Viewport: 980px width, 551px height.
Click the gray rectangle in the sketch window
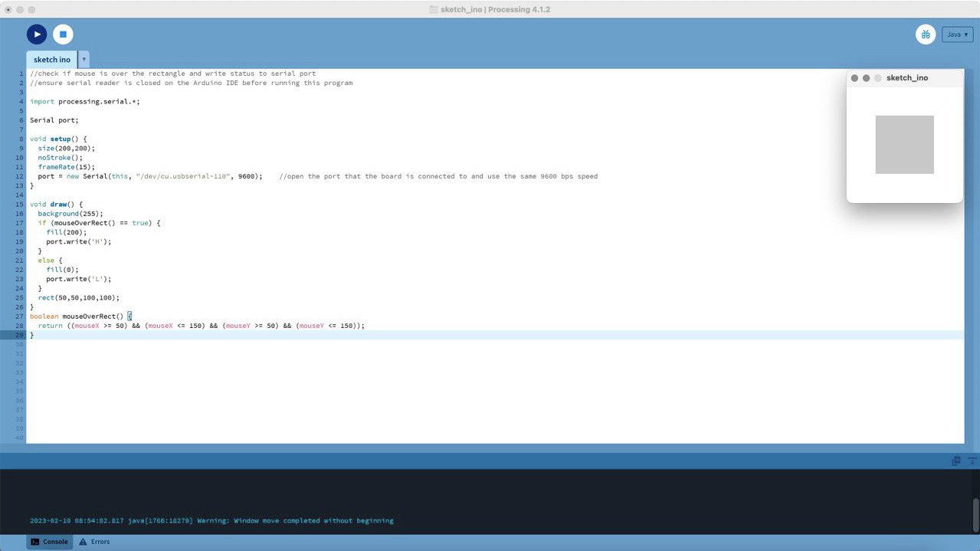[x=904, y=144]
